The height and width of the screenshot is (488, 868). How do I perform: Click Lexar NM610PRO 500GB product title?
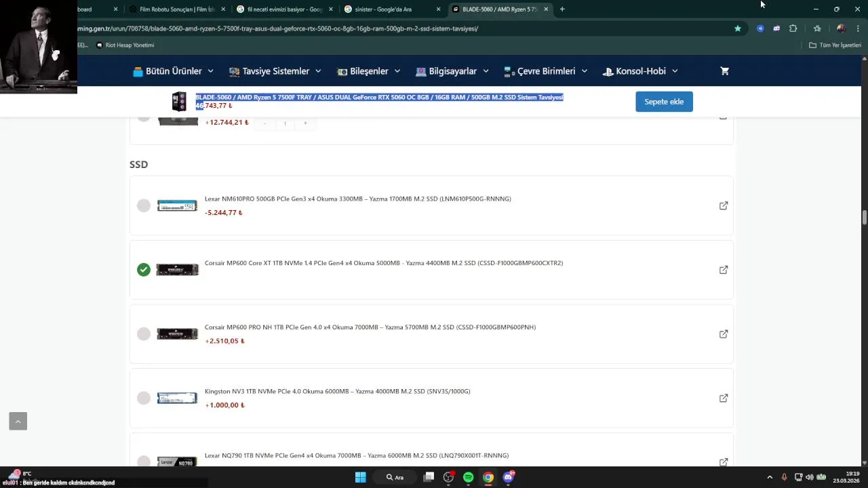[358, 199]
